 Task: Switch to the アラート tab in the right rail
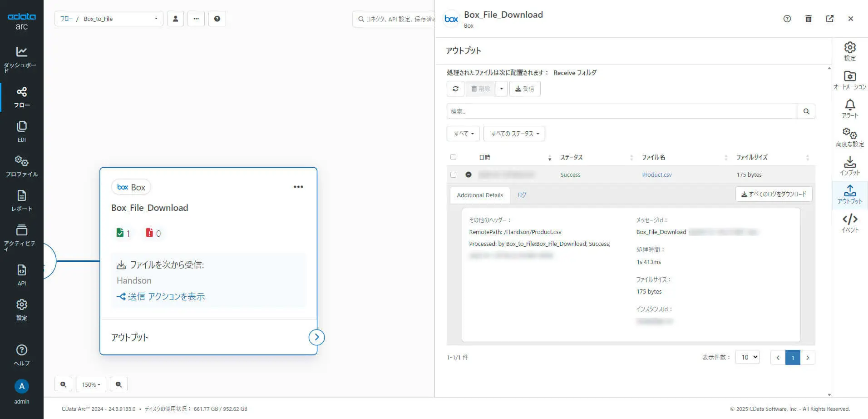(850, 109)
